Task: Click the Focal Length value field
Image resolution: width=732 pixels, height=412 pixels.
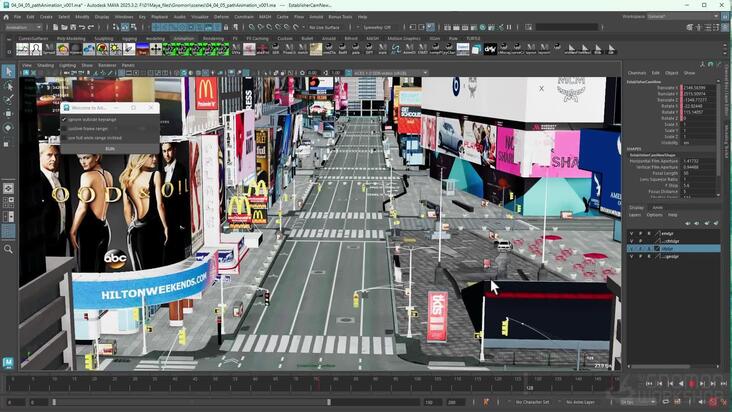Action: (699, 173)
